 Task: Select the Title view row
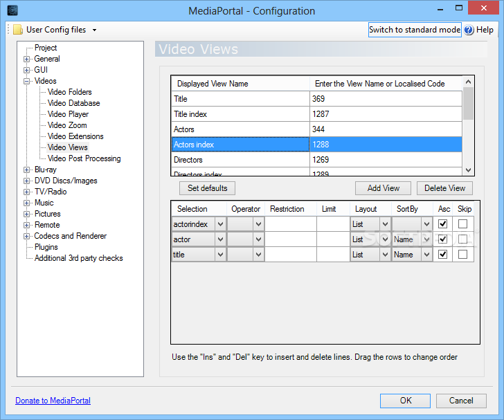click(x=317, y=99)
